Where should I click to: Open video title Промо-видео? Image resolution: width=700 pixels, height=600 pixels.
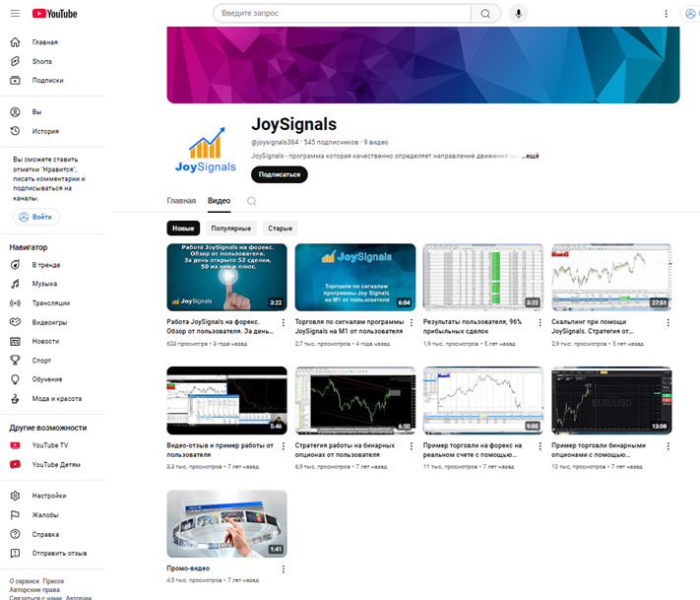click(x=188, y=568)
